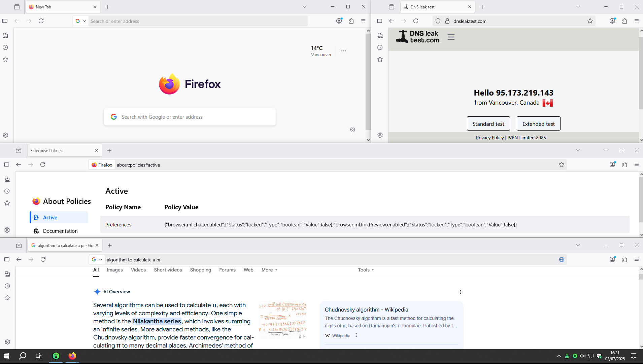The image size is (643, 364).
Task: Expand the More search filter menu
Action: [270, 270]
